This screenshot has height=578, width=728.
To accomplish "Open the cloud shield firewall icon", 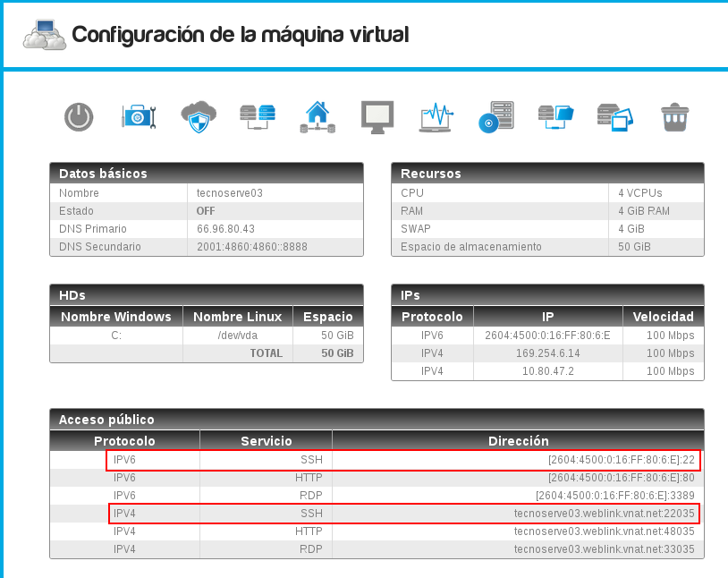I will pyautogui.click(x=199, y=116).
